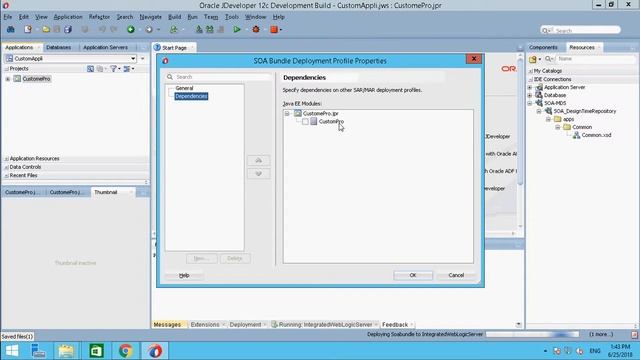Click the Make project toolbar icon
The height and width of the screenshot is (360, 640).
(x=199, y=29)
